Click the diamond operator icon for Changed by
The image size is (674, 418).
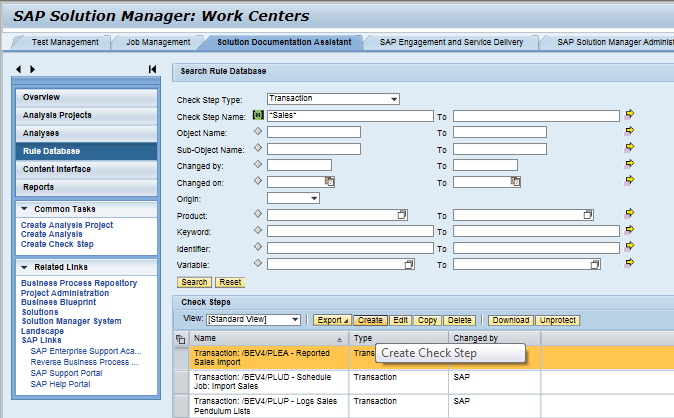[x=258, y=164]
